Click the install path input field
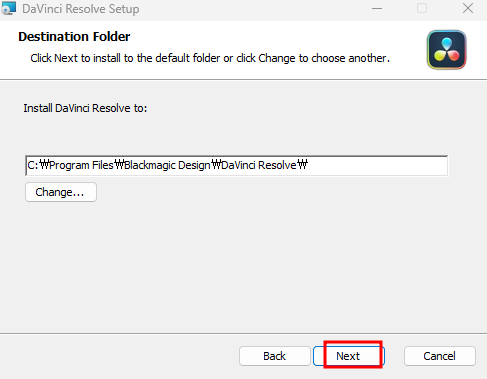This screenshot has width=487, height=379. click(x=237, y=165)
